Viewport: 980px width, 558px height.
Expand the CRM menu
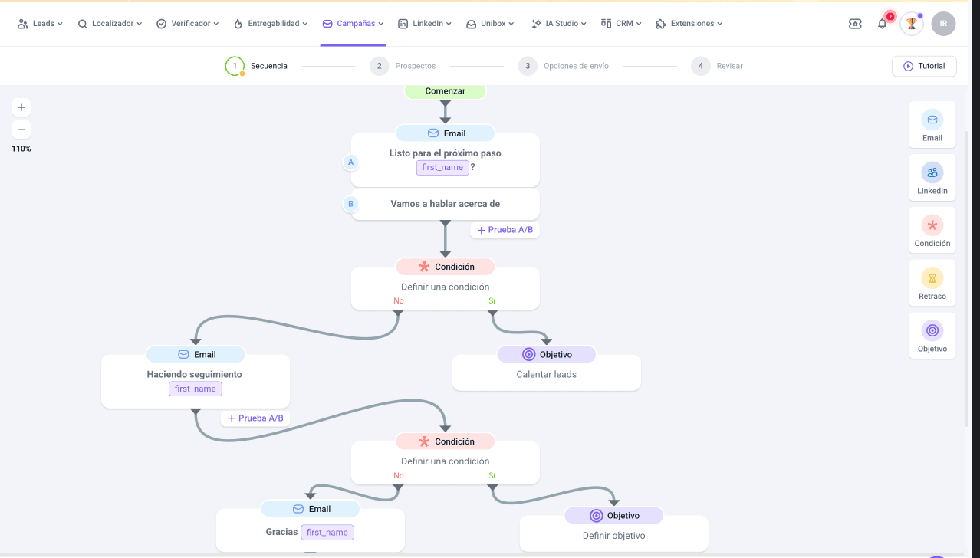(x=621, y=24)
